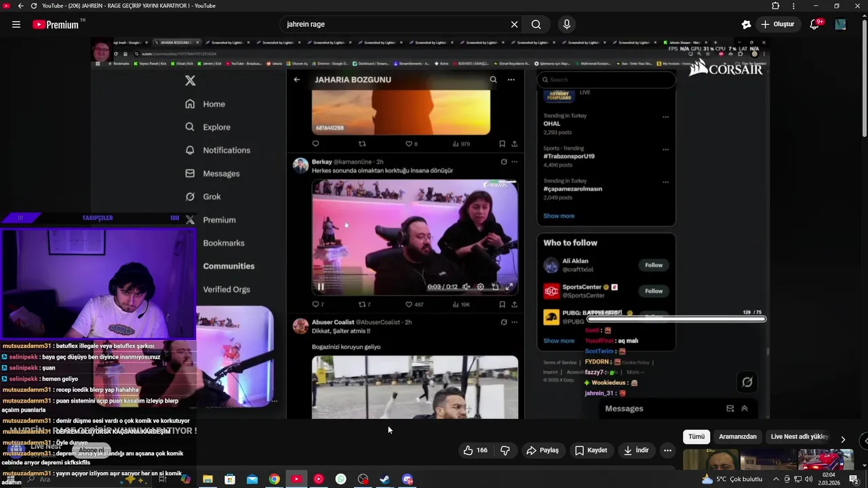Select Explore in the X sidebar
This screenshot has width=868, height=488.
pos(208,127)
